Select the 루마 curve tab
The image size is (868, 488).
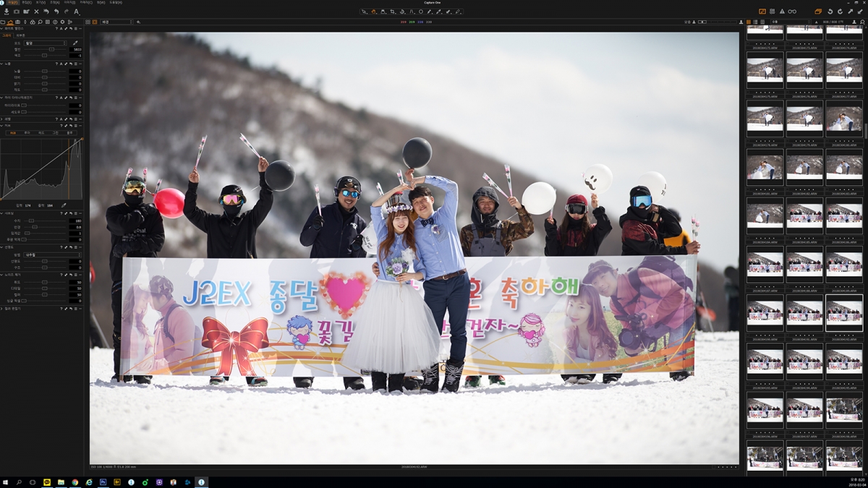pos(27,133)
